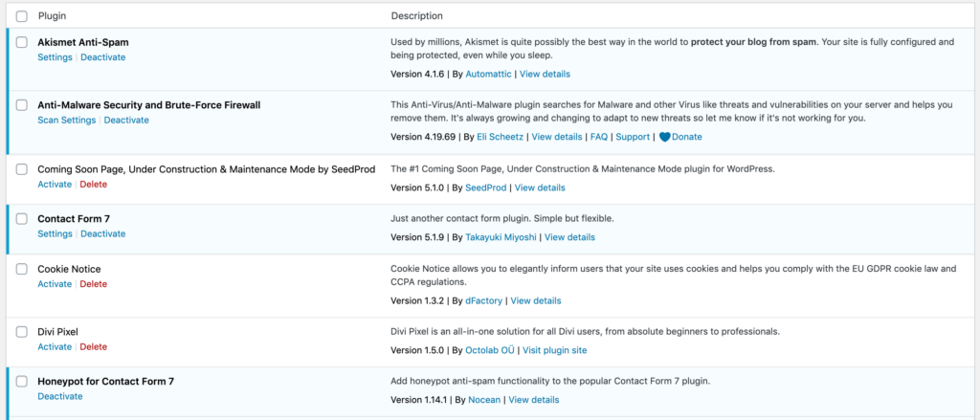Check the Contact Form 7 checkbox
The image size is (980, 420).
[22, 219]
